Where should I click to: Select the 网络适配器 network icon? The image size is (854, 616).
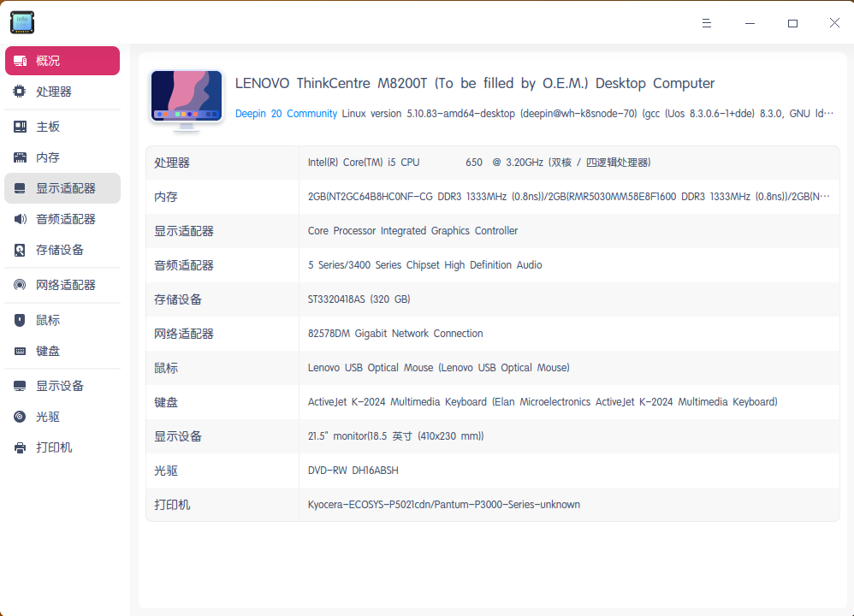point(19,285)
